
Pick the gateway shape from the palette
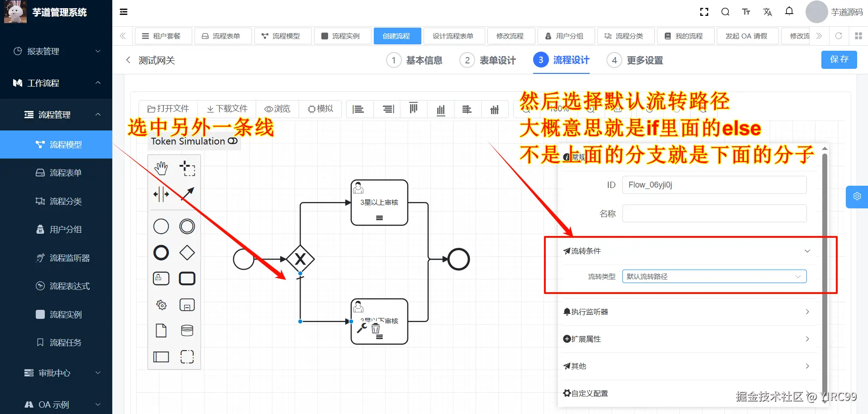click(187, 253)
